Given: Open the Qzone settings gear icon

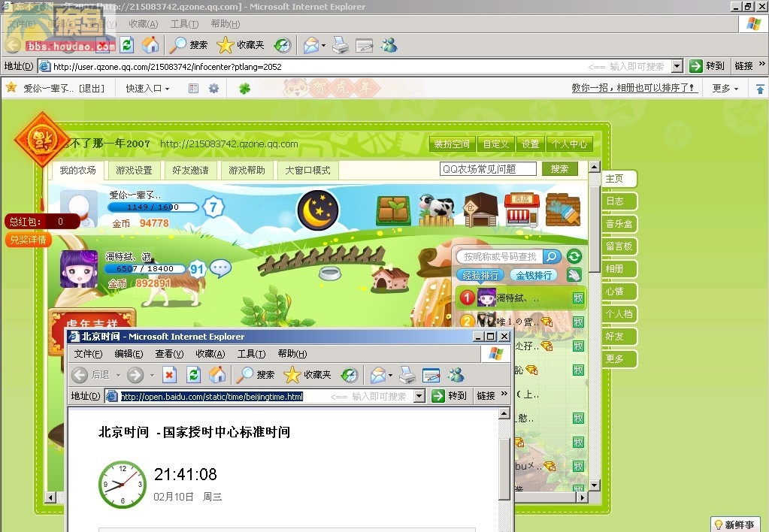Looking at the screenshot, I should click(x=213, y=88).
